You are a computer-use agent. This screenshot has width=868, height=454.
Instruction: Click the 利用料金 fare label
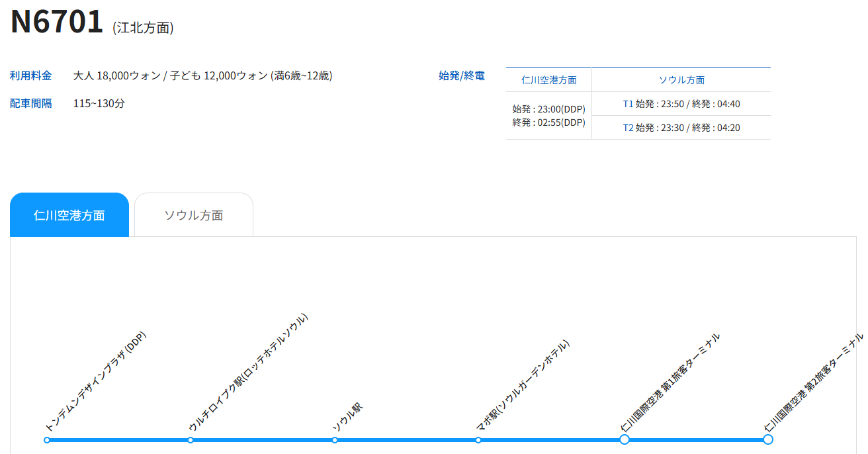(30, 75)
